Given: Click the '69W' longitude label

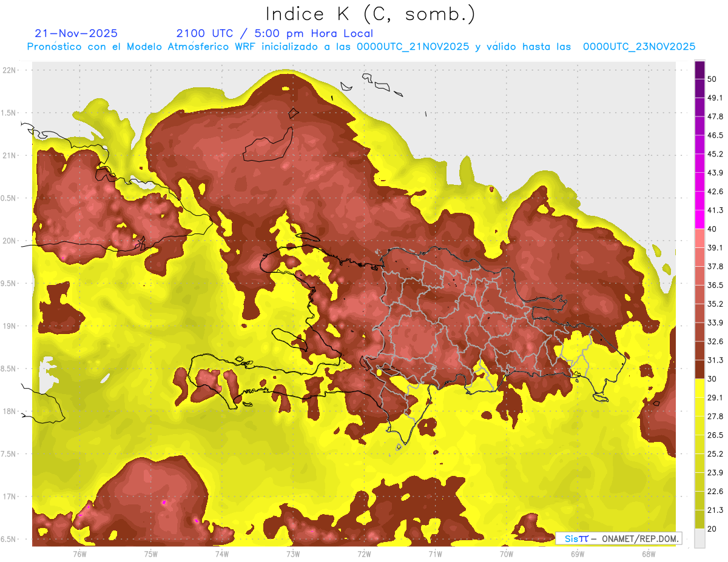Looking at the screenshot, I should click(x=578, y=554).
